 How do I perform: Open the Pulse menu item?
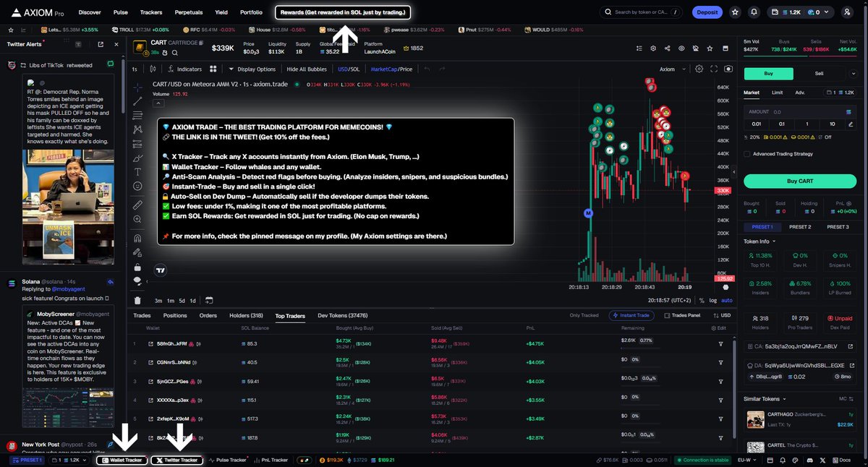(121, 12)
